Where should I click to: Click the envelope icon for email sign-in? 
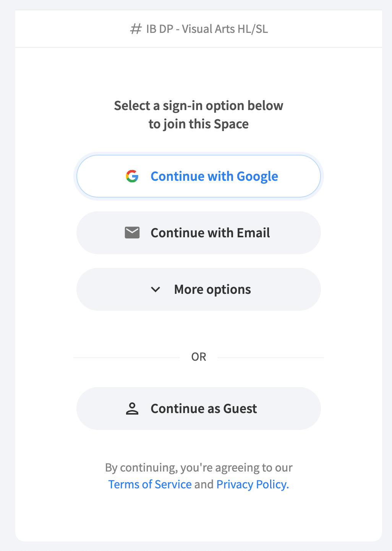132,233
